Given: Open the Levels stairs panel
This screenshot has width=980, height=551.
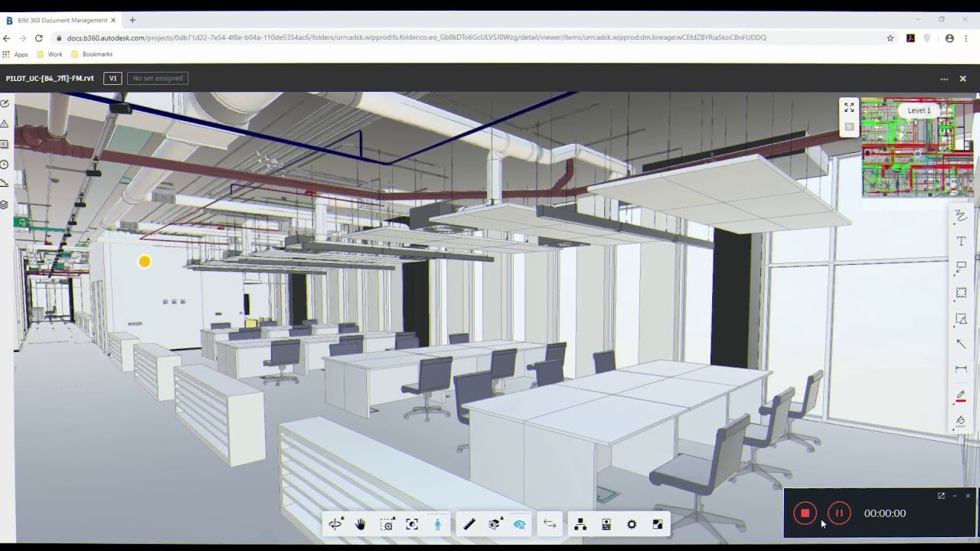Looking at the screenshot, I should (5, 183).
